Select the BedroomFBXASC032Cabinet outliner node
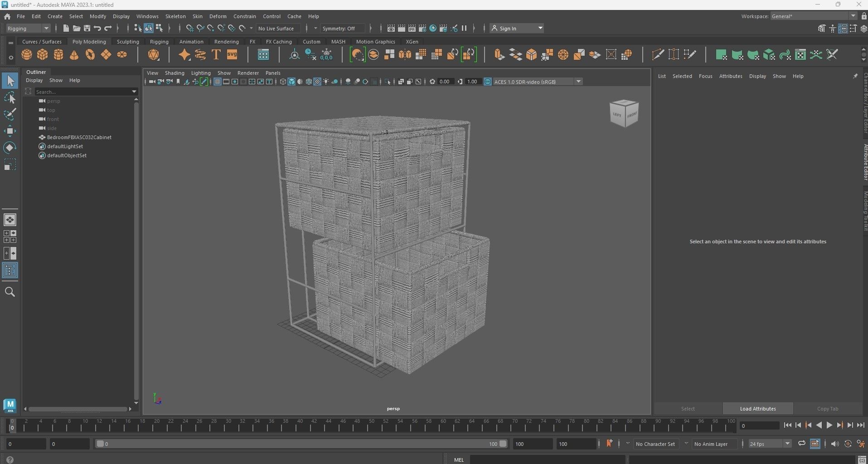The image size is (868, 464). (79, 137)
